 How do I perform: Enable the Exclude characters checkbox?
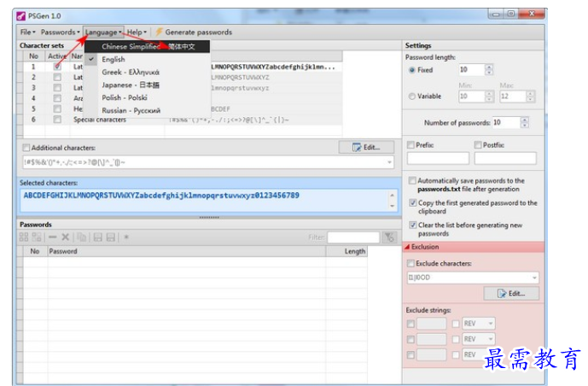[411, 263]
